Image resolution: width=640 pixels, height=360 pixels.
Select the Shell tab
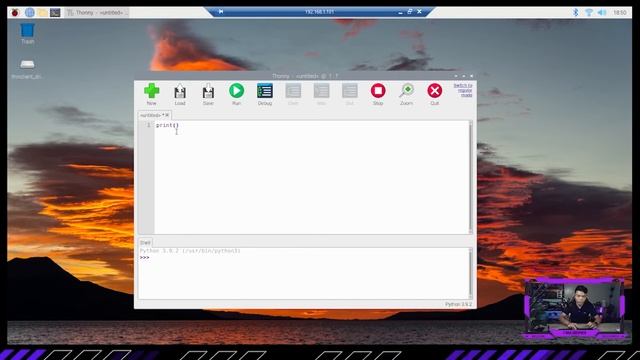[x=145, y=243]
